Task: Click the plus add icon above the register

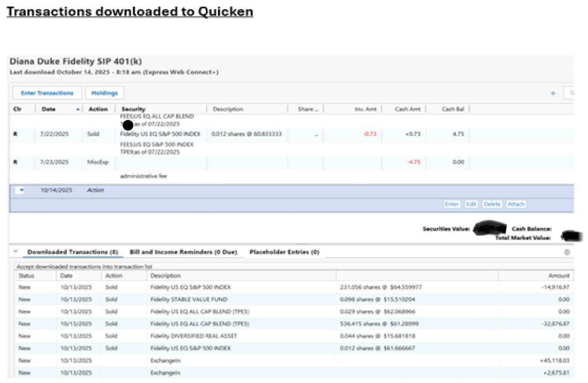Action: (x=553, y=93)
